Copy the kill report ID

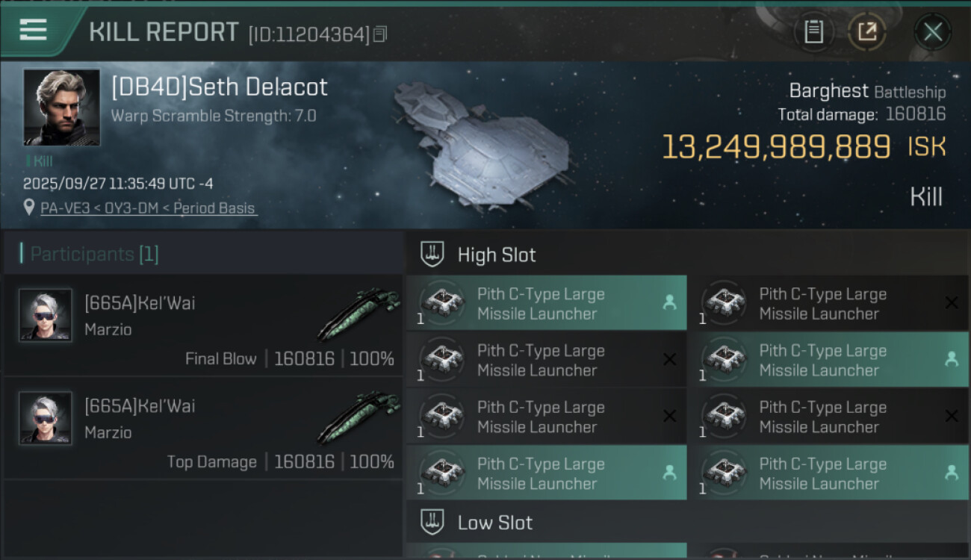380,34
